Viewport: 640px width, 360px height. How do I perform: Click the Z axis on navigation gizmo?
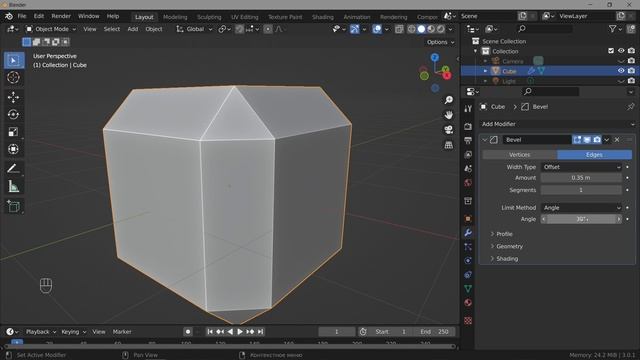(435, 58)
